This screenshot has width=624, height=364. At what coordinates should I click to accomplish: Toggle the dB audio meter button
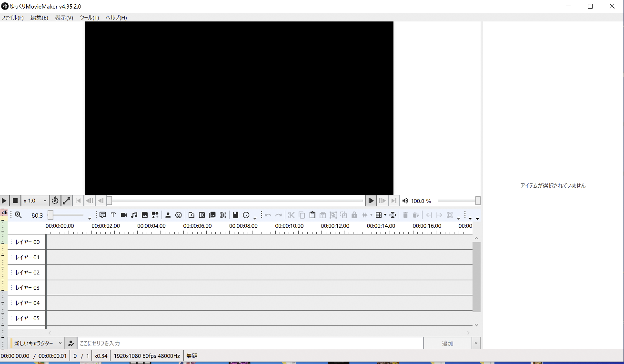coord(4,212)
